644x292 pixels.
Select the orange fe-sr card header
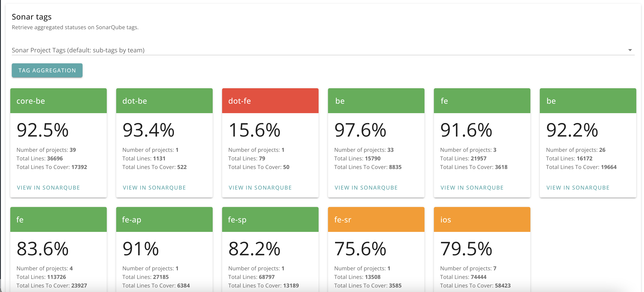pos(376,219)
